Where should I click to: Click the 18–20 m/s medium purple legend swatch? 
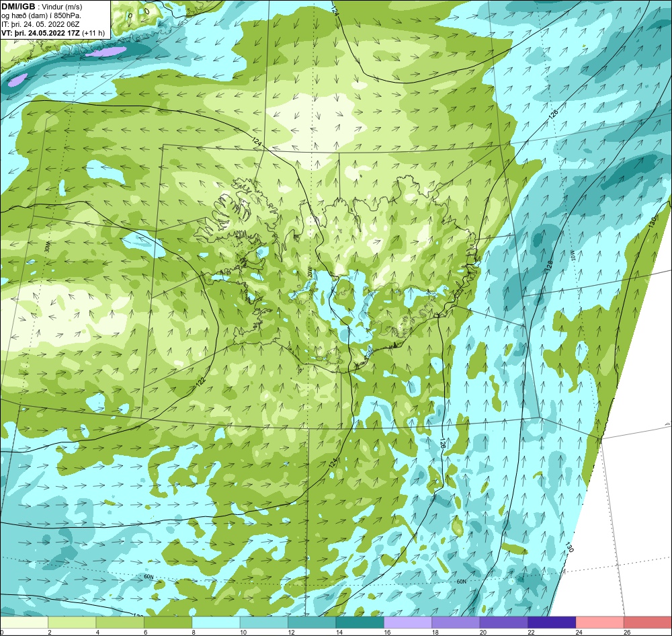tap(456, 622)
